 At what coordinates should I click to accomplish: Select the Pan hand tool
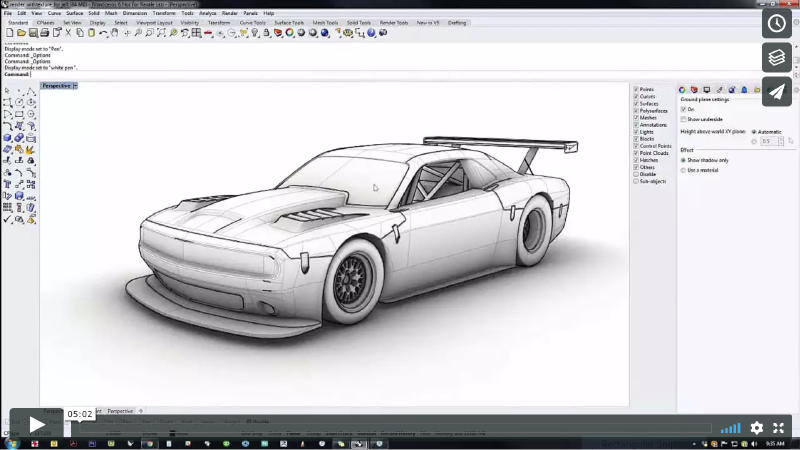tap(115, 33)
